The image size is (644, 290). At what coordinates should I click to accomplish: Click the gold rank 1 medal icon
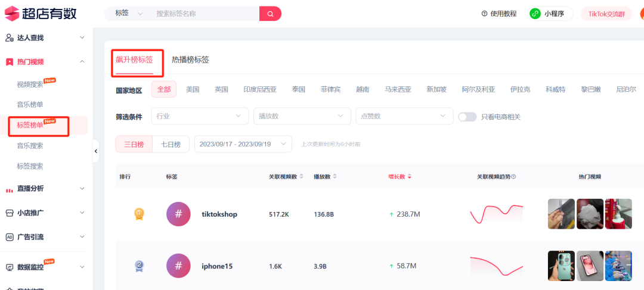[139, 214]
